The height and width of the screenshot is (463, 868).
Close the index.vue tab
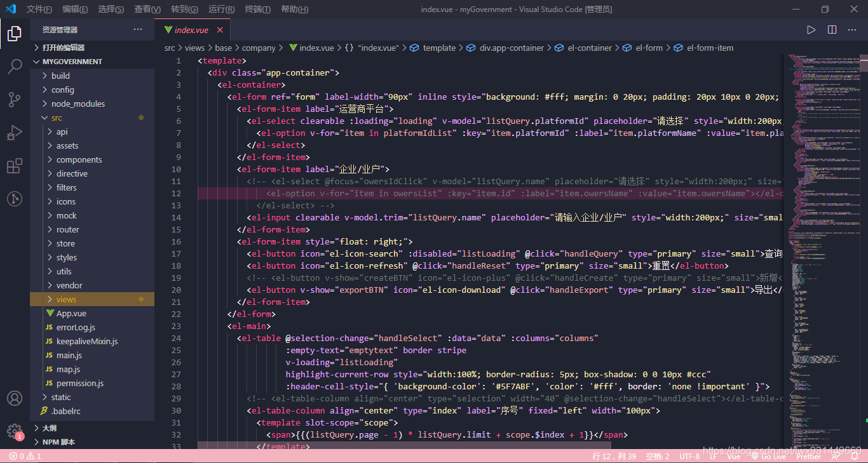click(220, 30)
